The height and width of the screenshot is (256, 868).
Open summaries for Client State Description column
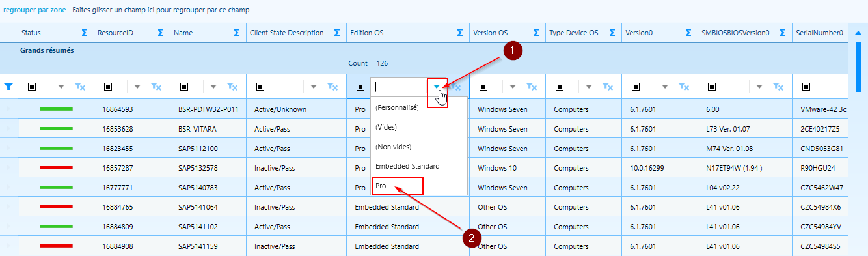(336, 33)
